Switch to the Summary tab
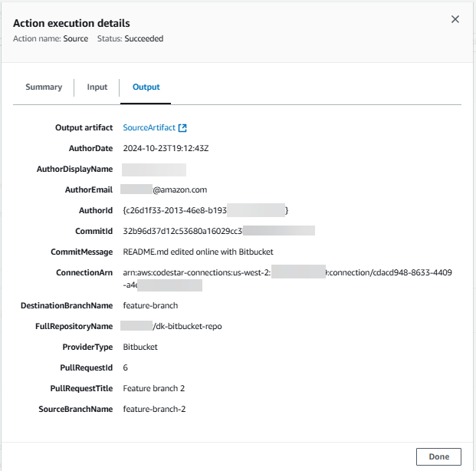 [44, 87]
